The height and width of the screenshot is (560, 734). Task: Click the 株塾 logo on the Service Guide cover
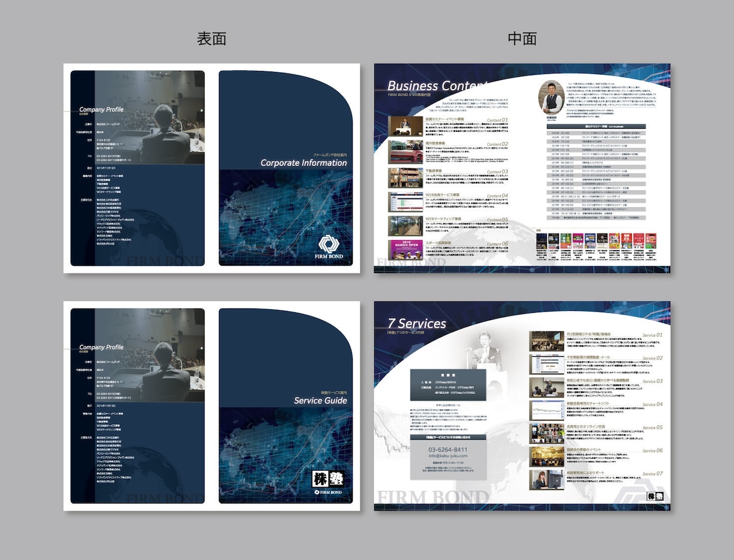pyautogui.click(x=328, y=480)
